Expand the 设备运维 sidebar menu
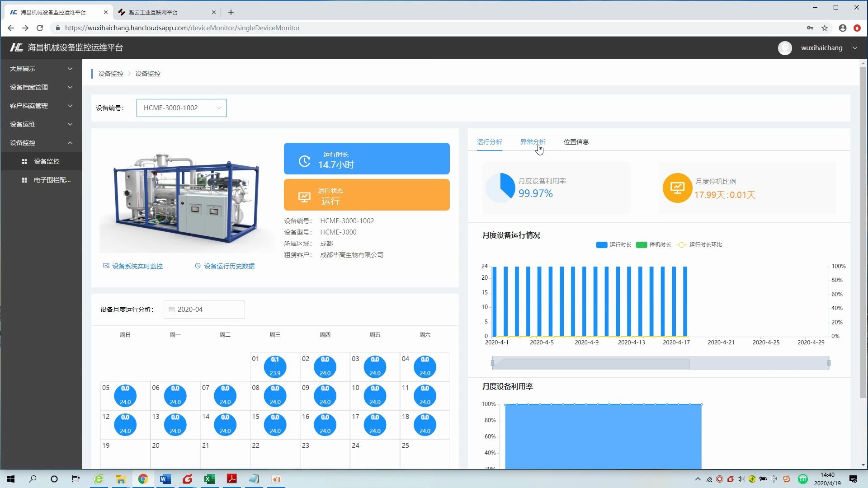 click(41, 124)
